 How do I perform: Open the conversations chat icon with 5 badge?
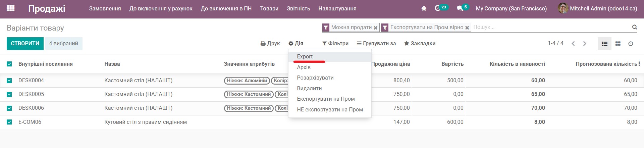coord(463,8)
